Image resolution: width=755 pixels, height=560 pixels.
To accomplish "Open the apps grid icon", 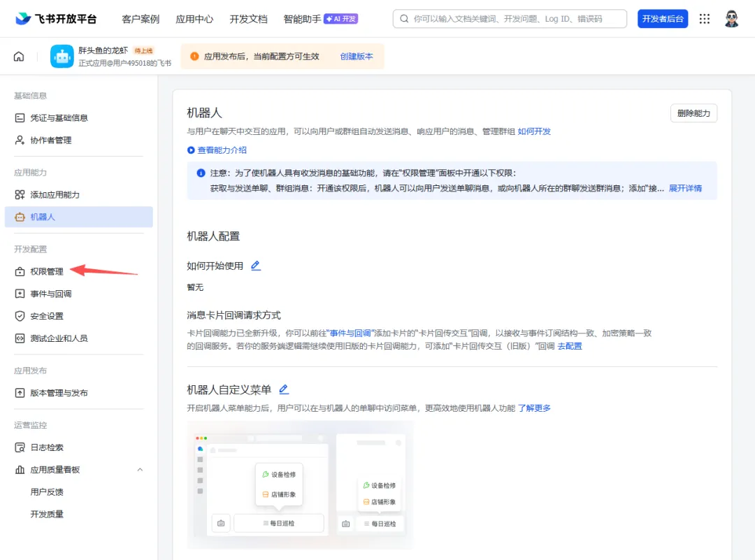I will click(705, 19).
